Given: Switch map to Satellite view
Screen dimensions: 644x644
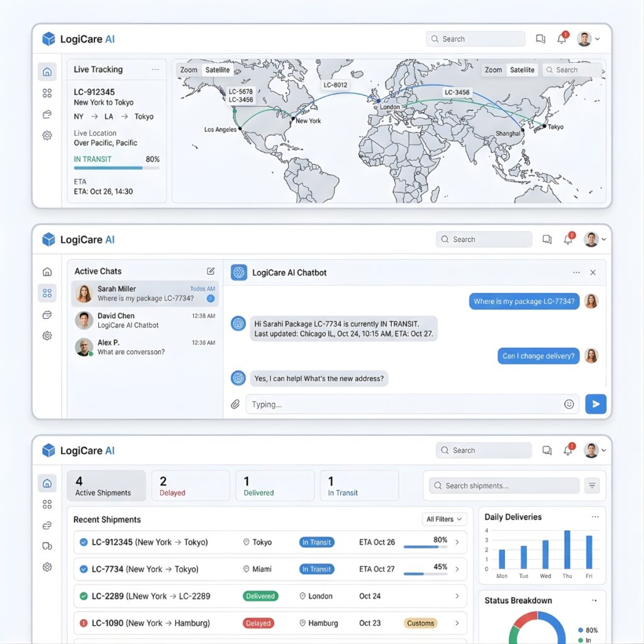Looking at the screenshot, I should coord(218,70).
